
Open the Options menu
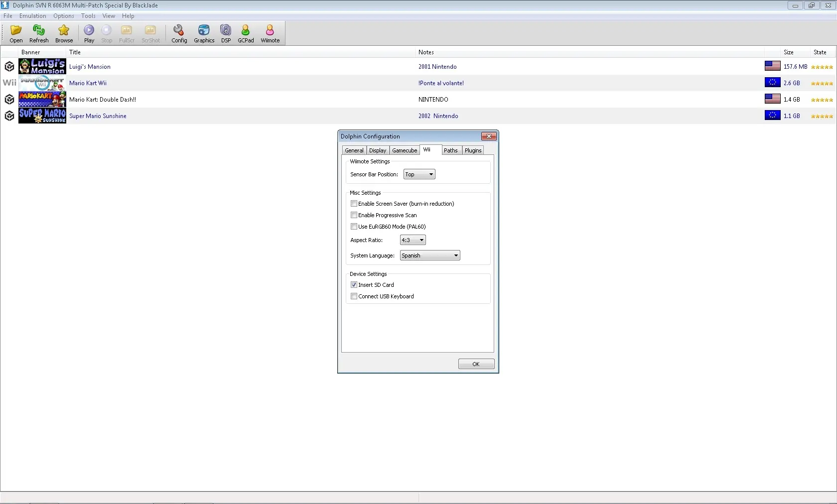click(x=64, y=16)
